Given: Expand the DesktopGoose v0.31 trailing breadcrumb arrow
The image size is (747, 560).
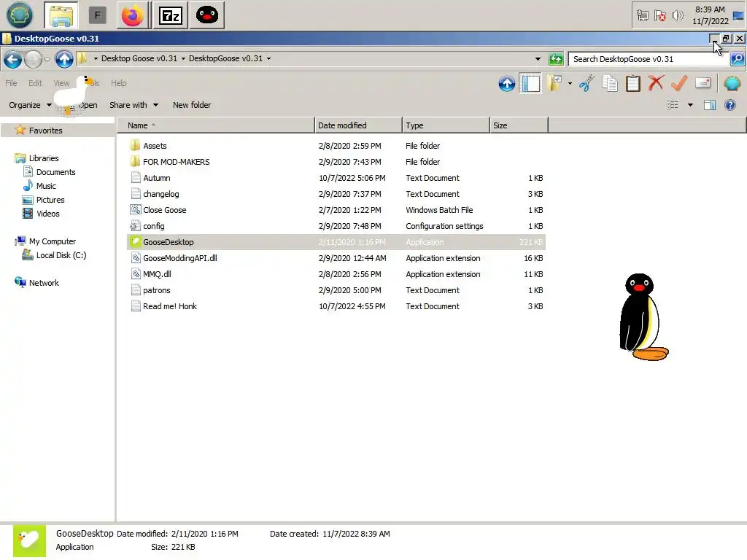Looking at the screenshot, I should pyautogui.click(x=268, y=58).
